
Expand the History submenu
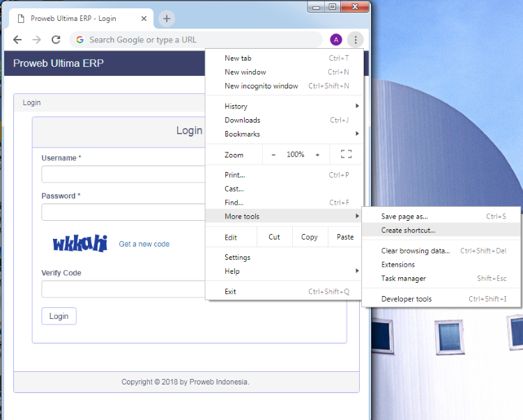[x=284, y=107]
